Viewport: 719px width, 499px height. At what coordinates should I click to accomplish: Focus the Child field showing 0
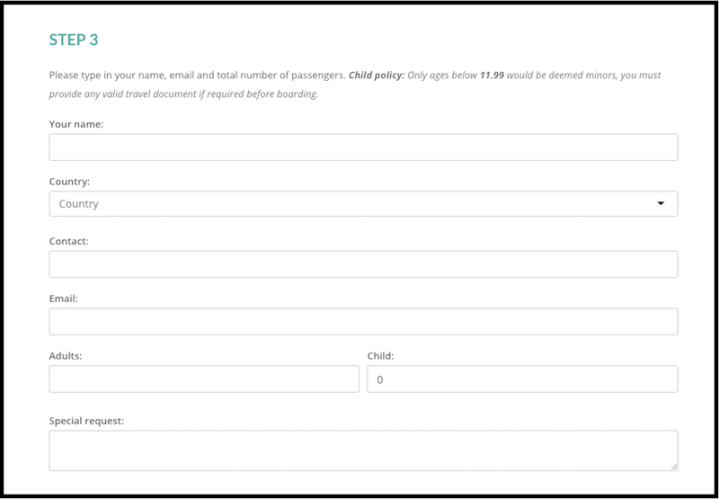point(522,379)
